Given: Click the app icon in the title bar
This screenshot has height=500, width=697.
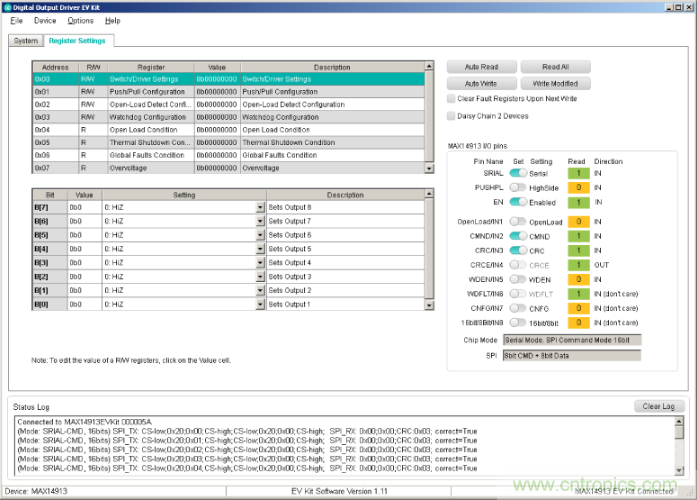Looking at the screenshot, I should pos(7,6).
